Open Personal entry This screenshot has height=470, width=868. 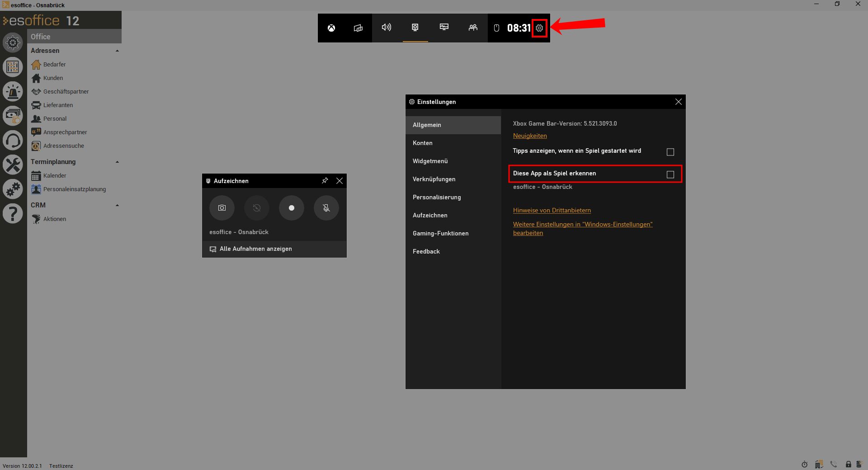[55, 118]
